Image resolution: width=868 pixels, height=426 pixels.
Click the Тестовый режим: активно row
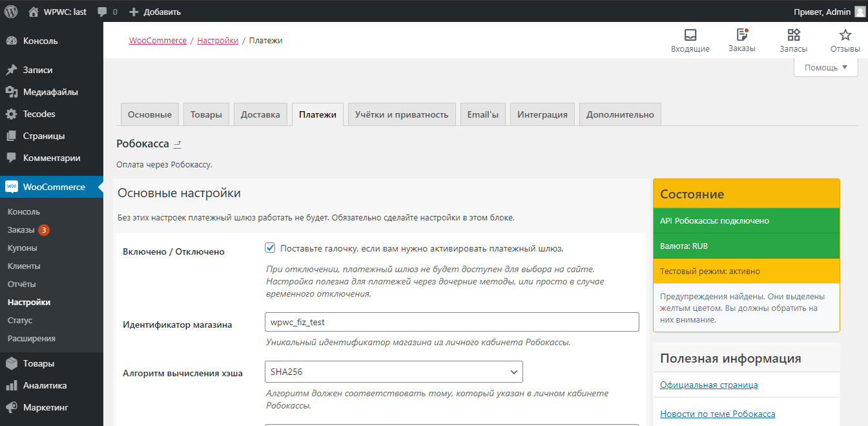click(747, 272)
